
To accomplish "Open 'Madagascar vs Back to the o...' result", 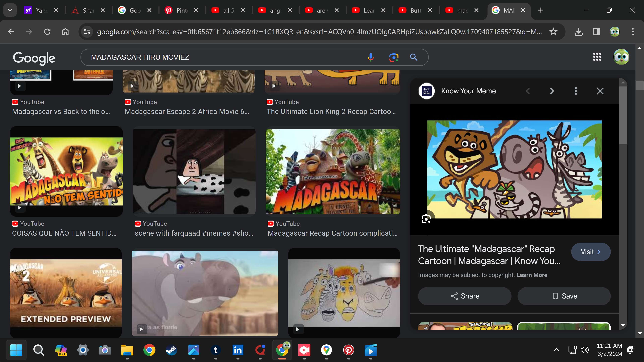I will coord(61,111).
